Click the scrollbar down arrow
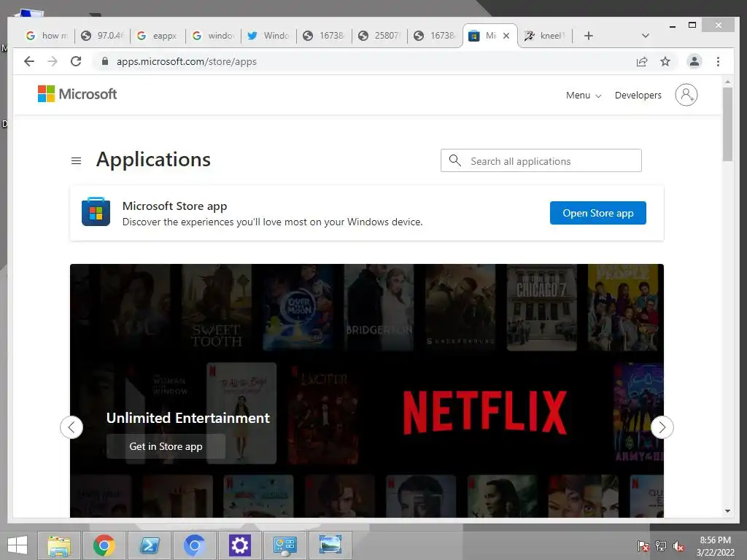The image size is (747, 560). [727, 511]
